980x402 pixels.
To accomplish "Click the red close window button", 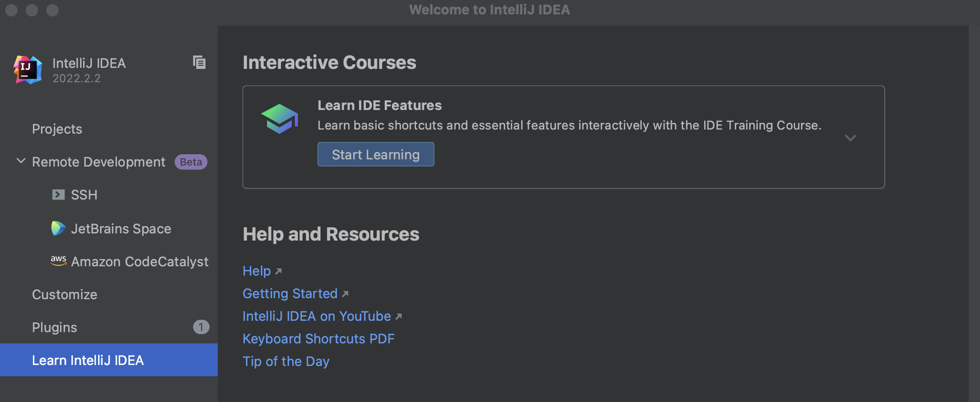I will tap(11, 10).
